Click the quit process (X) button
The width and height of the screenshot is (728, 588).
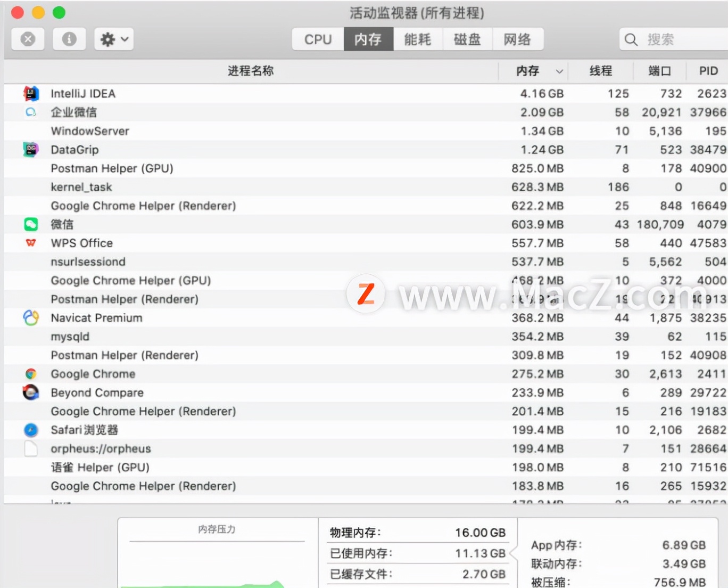pos(28,38)
